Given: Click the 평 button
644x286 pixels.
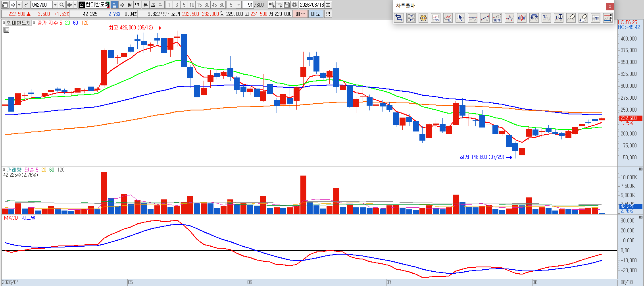Looking at the screenshot, I should point(328,14).
